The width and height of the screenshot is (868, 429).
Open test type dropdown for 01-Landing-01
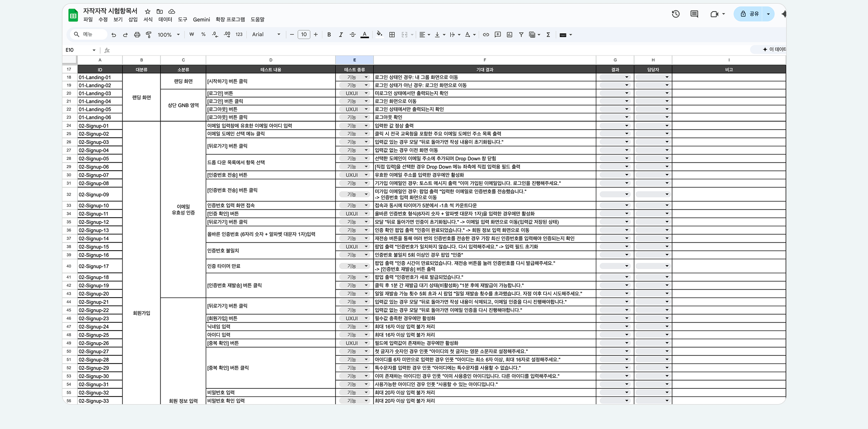coord(354,77)
